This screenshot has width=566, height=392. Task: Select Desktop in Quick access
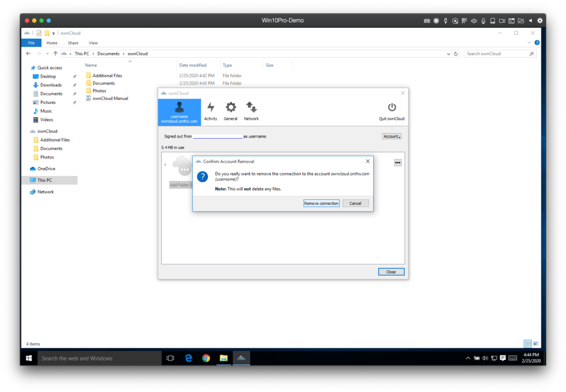coord(48,76)
